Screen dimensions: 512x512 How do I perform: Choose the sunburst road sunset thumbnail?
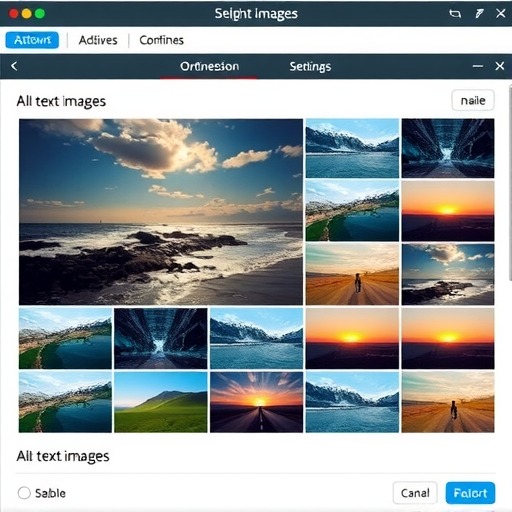[256, 402]
